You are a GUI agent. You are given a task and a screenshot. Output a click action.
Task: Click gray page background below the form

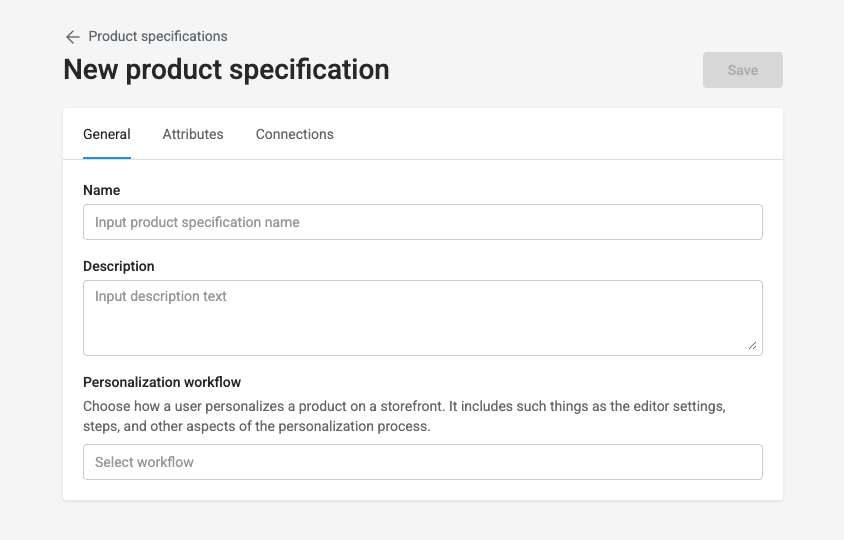click(422, 521)
